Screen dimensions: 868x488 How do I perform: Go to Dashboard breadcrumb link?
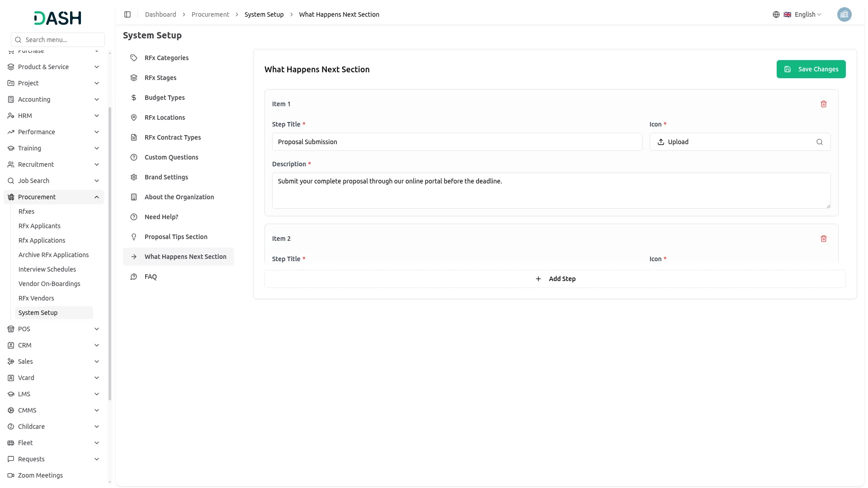point(160,14)
